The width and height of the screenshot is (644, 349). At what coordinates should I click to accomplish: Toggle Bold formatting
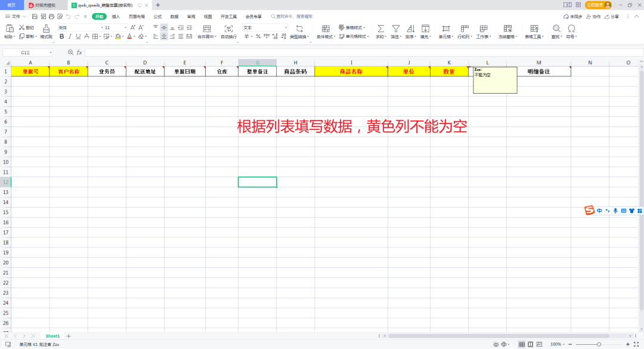[61, 36]
